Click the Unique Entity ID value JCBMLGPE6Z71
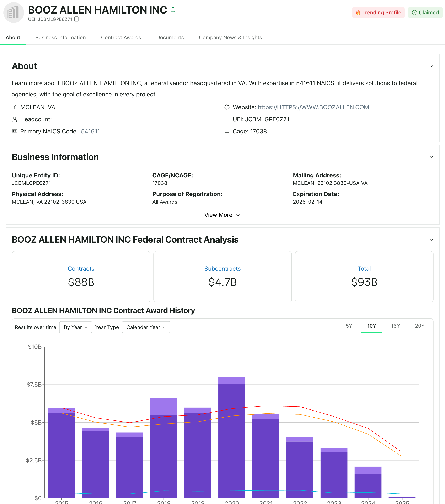The width and height of the screenshot is (445, 504). pyautogui.click(x=31, y=183)
